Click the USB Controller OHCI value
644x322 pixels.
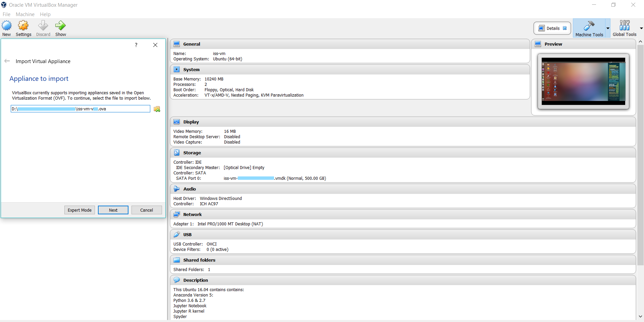point(212,244)
